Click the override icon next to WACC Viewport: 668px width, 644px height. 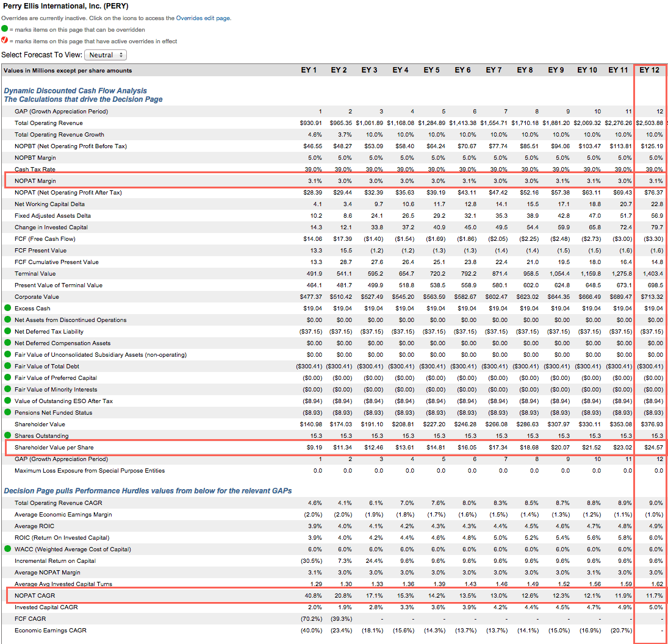pyautogui.click(x=7, y=549)
